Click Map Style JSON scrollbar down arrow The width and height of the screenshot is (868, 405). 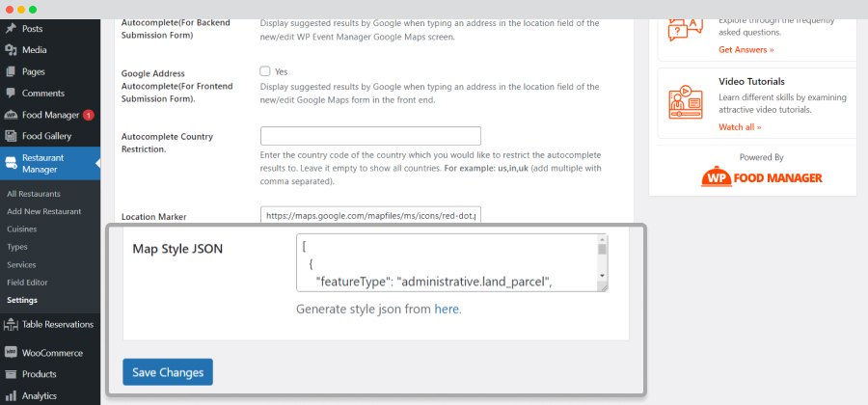pos(602,276)
